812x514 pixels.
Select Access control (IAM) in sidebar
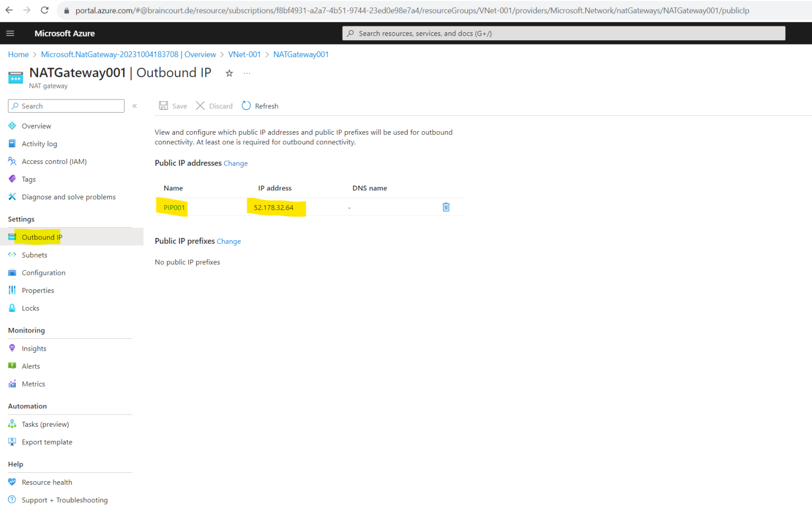coord(54,161)
